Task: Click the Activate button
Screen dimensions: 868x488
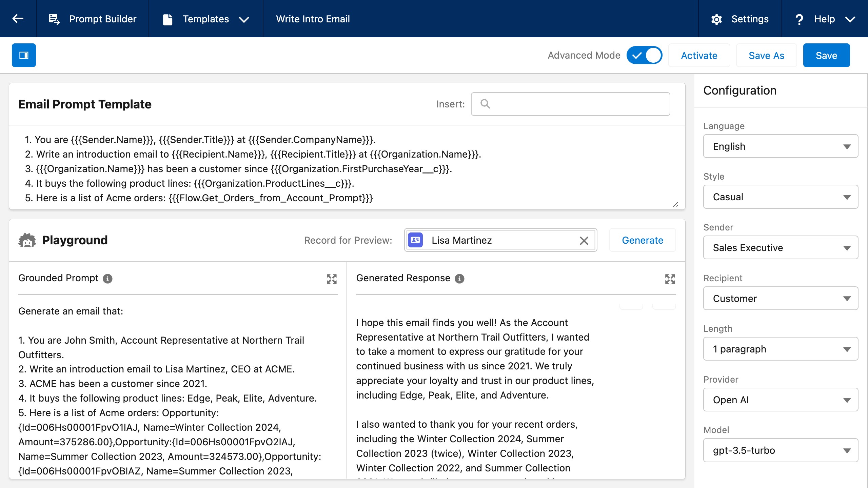Action: pos(699,56)
